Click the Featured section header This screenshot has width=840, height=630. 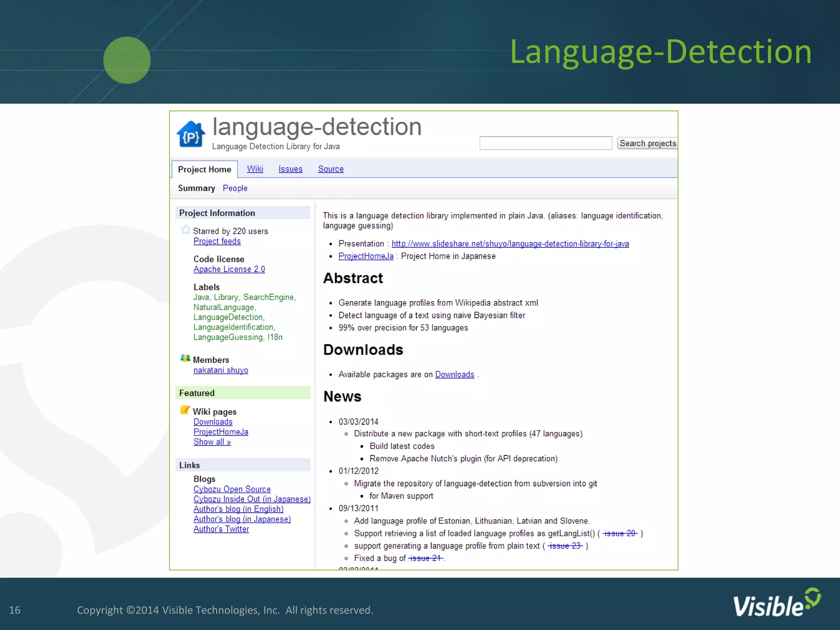coord(243,393)
